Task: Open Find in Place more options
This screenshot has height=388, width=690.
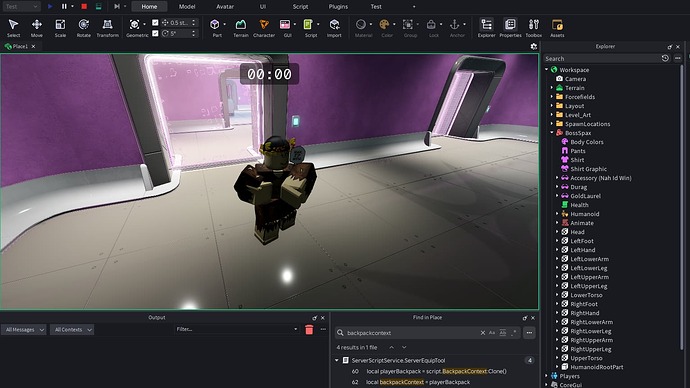Action: (x=529, y=333)
